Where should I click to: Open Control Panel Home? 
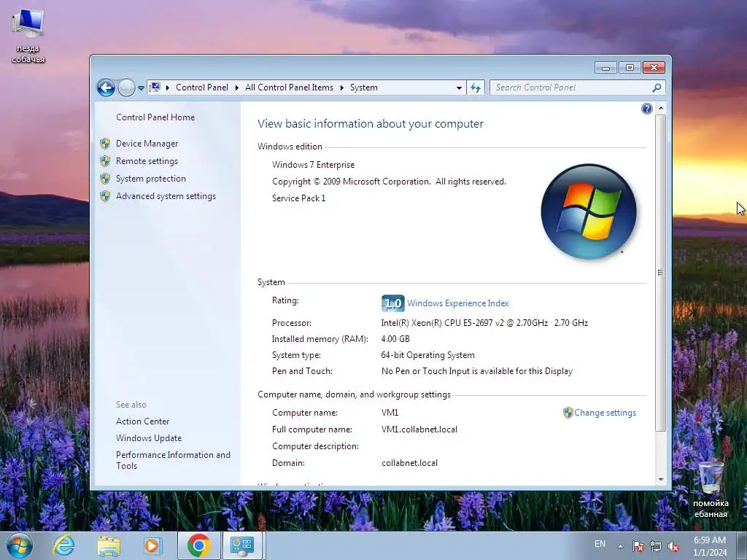[155, 117]
